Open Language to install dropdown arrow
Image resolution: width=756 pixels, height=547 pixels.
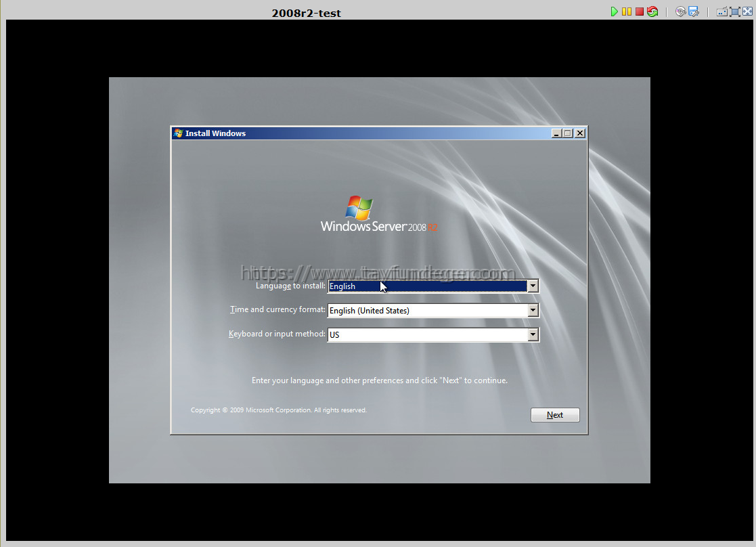click(x=533, y=286)
